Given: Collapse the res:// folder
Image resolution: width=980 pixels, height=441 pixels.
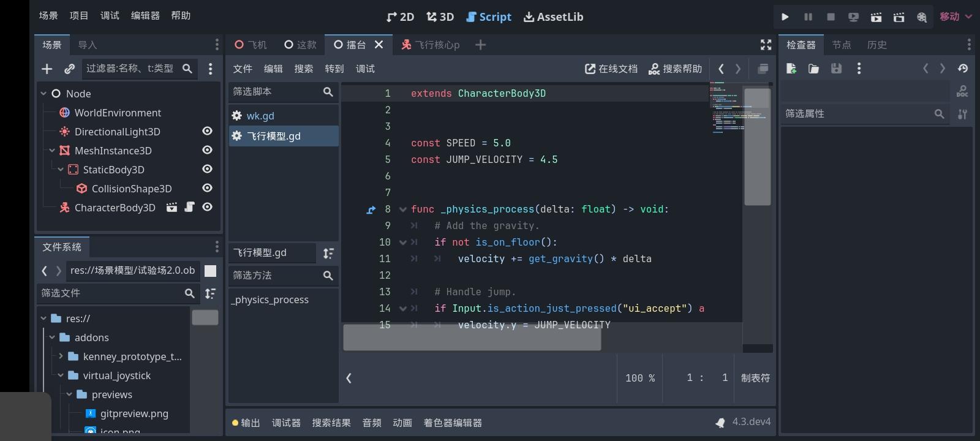Looking at the screenshot, I should [43, 318].
